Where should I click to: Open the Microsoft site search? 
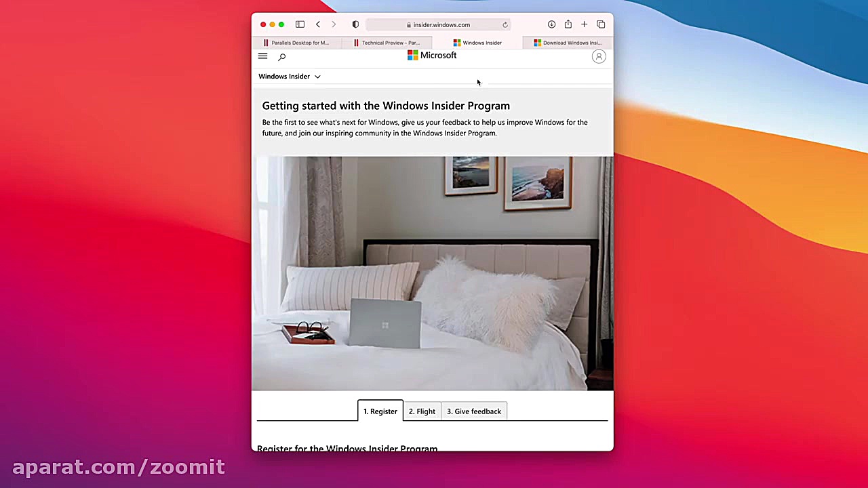[x=282, y=57]
